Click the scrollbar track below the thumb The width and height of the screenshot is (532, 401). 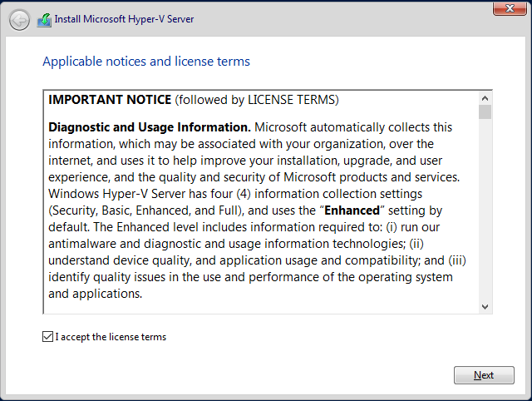click(x=485, y=216)
